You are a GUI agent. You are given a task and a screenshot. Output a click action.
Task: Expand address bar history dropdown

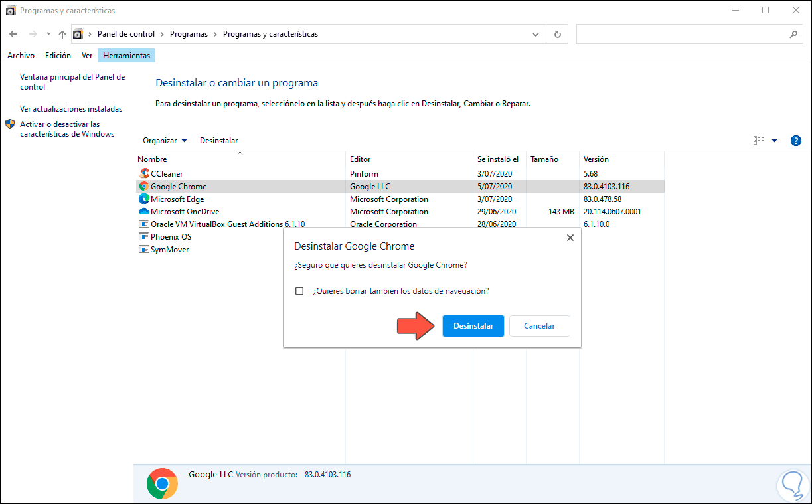pyautogui.click(x=536, y=34)
